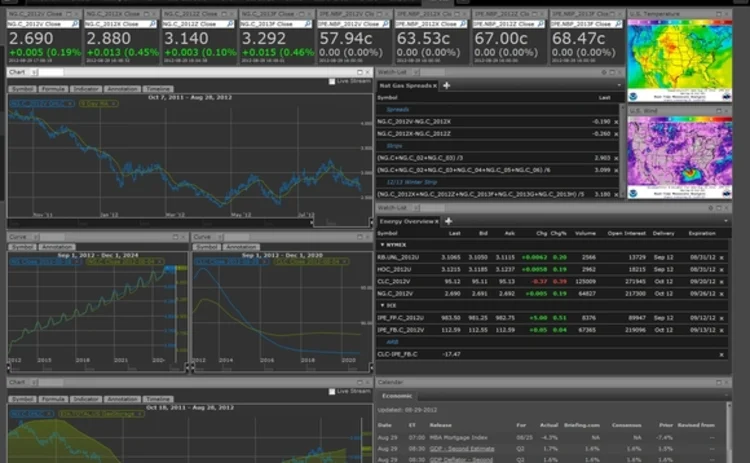Viewport: 750px width, 463px height.
Task: Click the 12/13 Winter Strip group label
Action: click(x=412, y=182)
